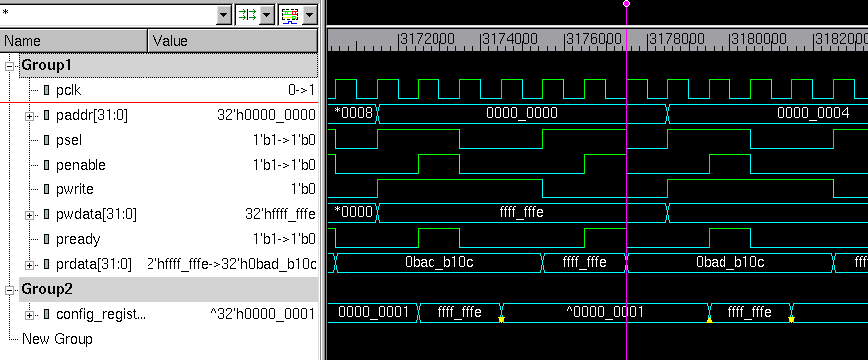Click pready value cell 1'b1->1'b0
This screenshot has width=868, height=360.
(284, 239)
